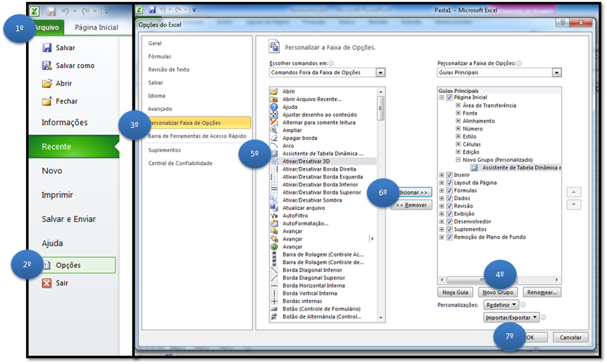Click the Abrir folder icon in backstage menu
Screen dimensions: 607x364
(x=47, y=83)
